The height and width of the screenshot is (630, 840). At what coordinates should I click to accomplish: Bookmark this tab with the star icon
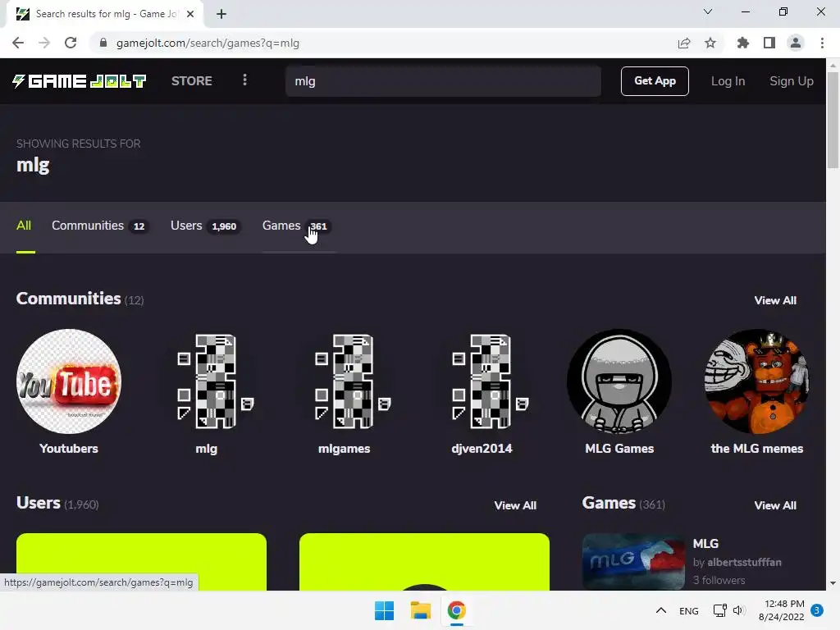tap(710, 43)
